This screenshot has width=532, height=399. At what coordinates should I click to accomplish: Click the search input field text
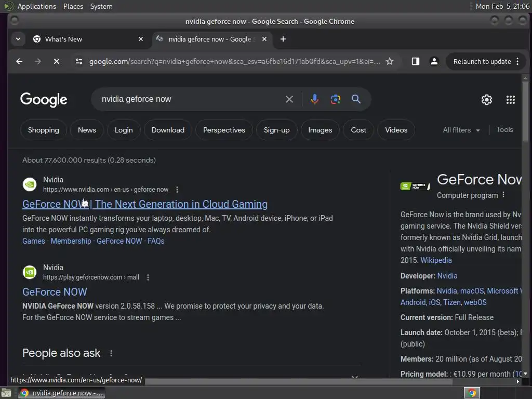pyautogui.click(x=137, y=99)
